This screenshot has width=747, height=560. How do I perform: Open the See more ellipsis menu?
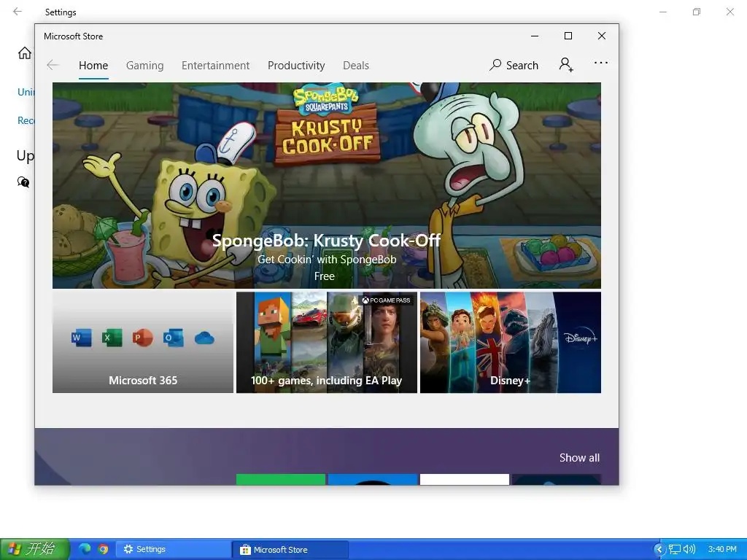click(x=601, y=63)
